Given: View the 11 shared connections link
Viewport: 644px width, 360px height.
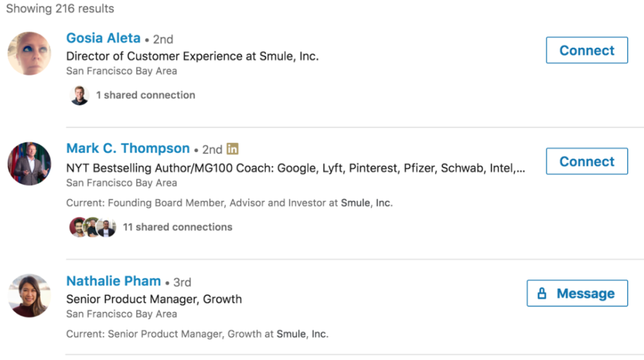Looking at the screenshot, I should point(178,227).
